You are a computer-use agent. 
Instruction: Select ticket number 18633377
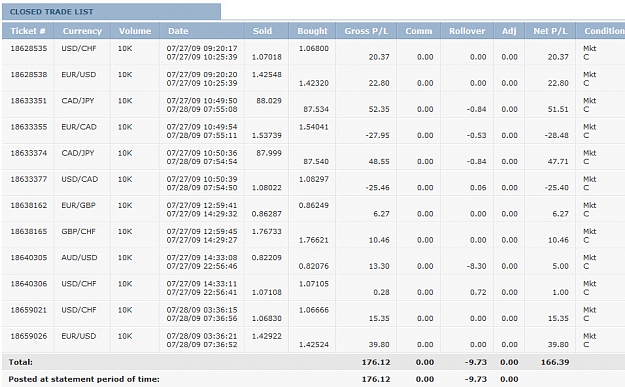pos(29,179)
